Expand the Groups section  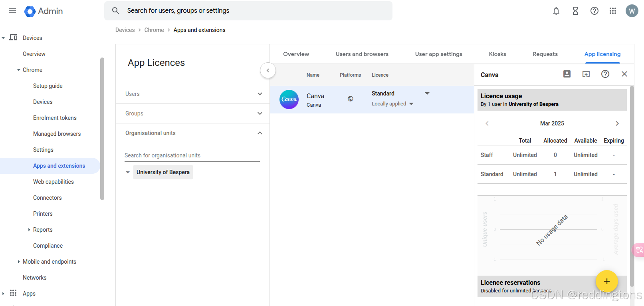[x=192, y=113]
